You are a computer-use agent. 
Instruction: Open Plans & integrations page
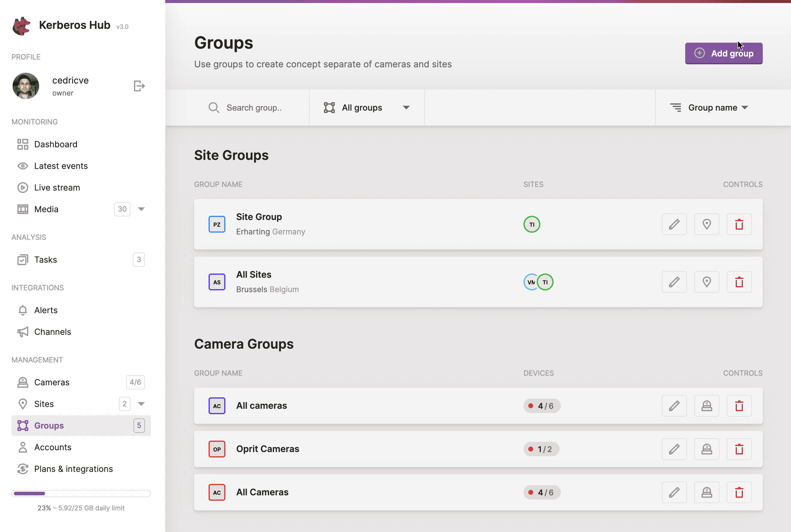pyautogui.click(x=73, y=469)
